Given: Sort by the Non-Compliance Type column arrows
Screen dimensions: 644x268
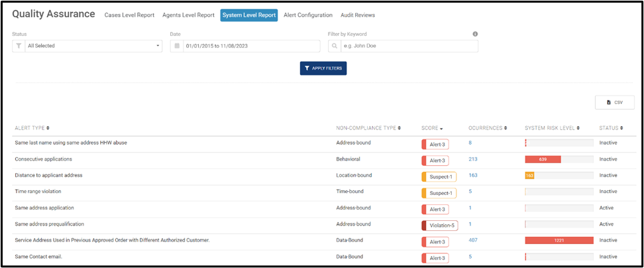Looking at the screenshot, I should click(x=400, y=128).
